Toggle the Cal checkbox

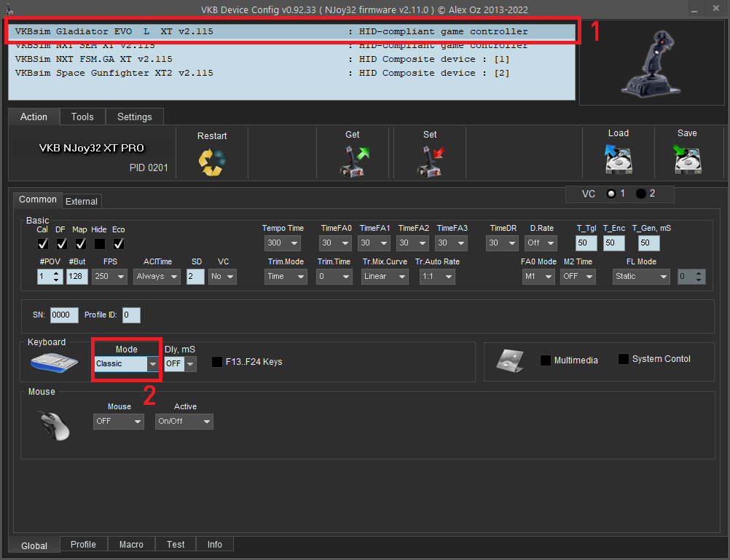[x=43, y=244]
